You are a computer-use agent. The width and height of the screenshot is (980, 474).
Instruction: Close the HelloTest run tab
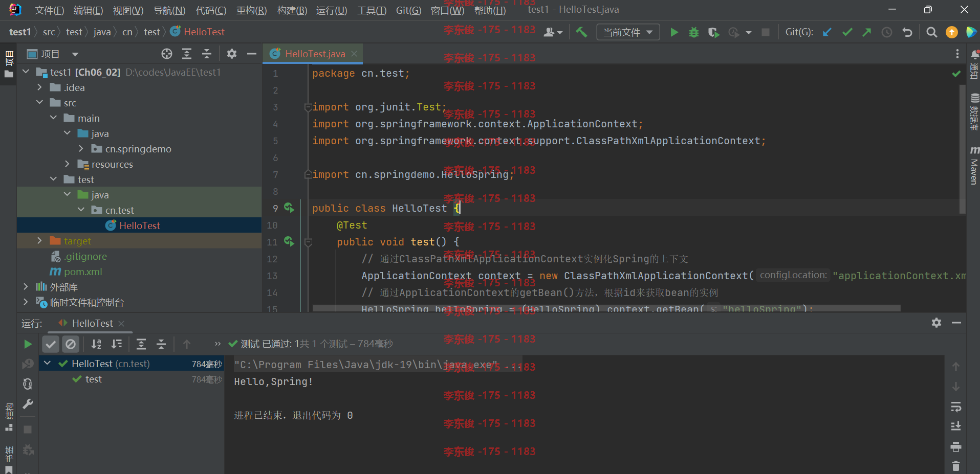click(121, 323)
